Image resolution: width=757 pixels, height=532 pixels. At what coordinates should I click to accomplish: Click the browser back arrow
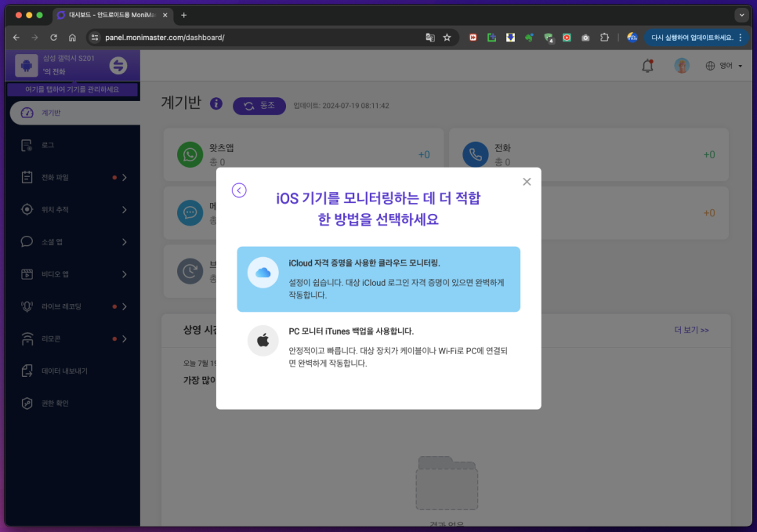pos(16,38)
